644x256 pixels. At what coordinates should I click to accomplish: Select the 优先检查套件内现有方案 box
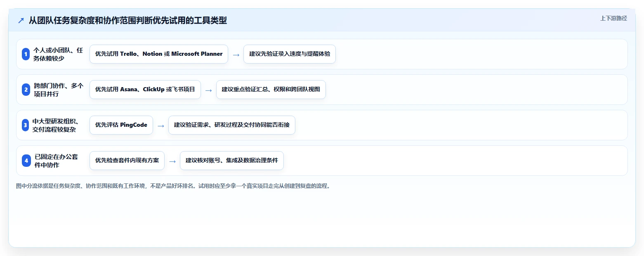tap(127, 161)
